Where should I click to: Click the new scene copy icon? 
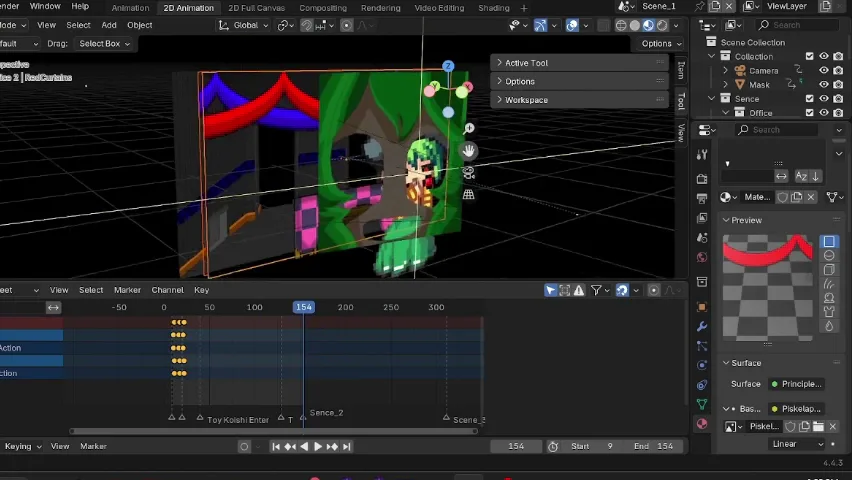(x=715, y=7)
